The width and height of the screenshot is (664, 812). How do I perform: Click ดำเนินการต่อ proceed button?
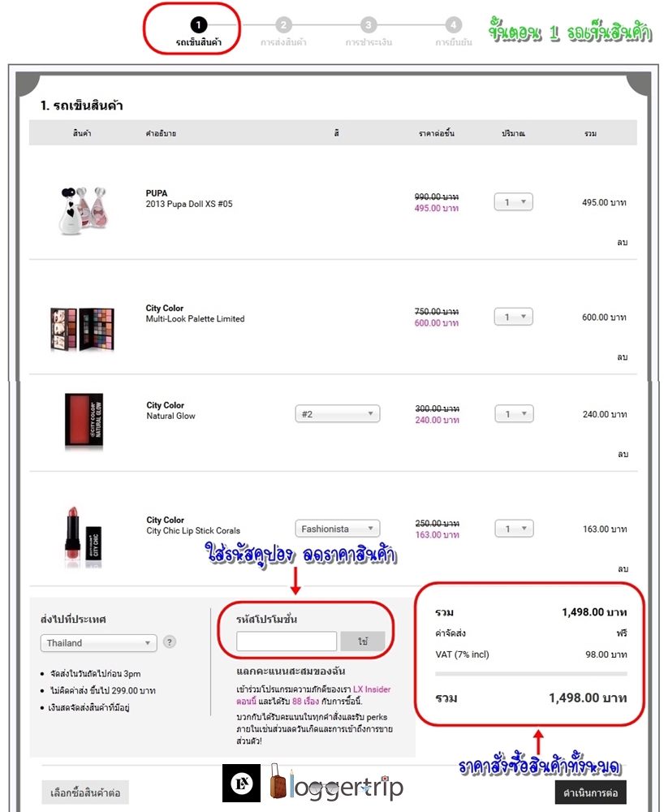(590, 793)
